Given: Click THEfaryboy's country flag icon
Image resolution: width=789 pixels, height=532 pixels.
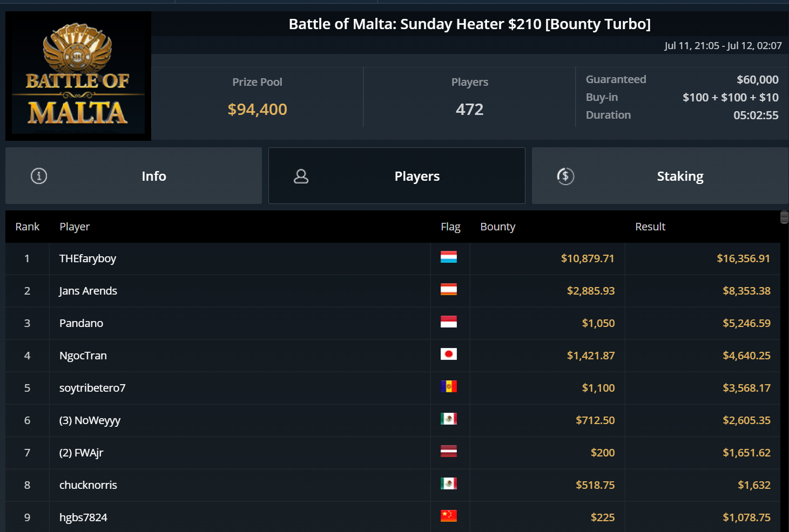Looking at the screenshot, I should coord(448,257).
